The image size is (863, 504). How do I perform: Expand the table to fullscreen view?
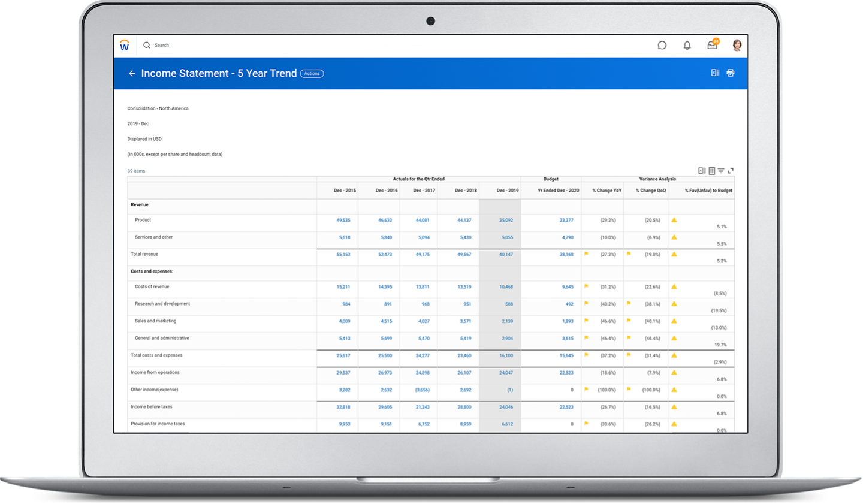point(731,171)
